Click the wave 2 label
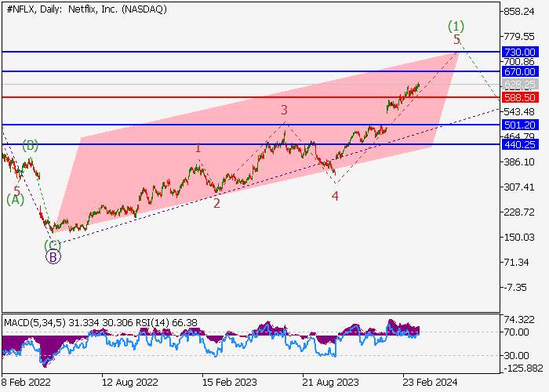The height and width of the screenshot is (392, 549). [216, 203]
